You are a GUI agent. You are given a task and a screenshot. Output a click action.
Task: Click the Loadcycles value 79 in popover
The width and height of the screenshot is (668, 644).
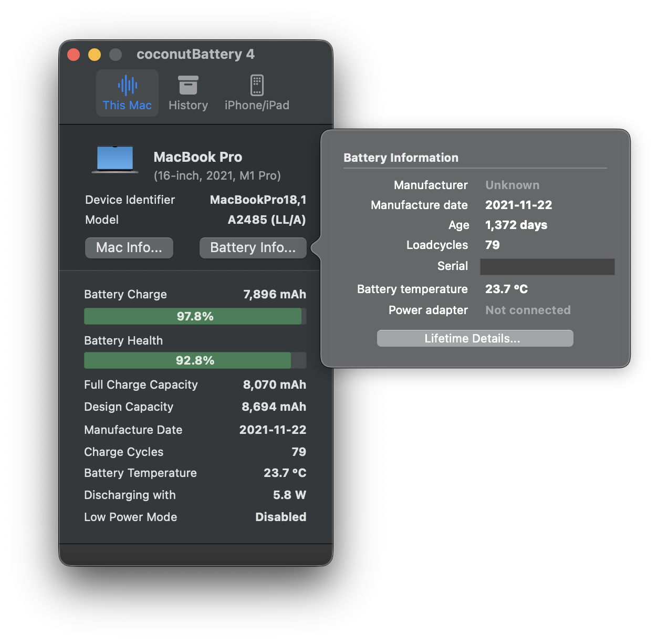pos(493,245)
